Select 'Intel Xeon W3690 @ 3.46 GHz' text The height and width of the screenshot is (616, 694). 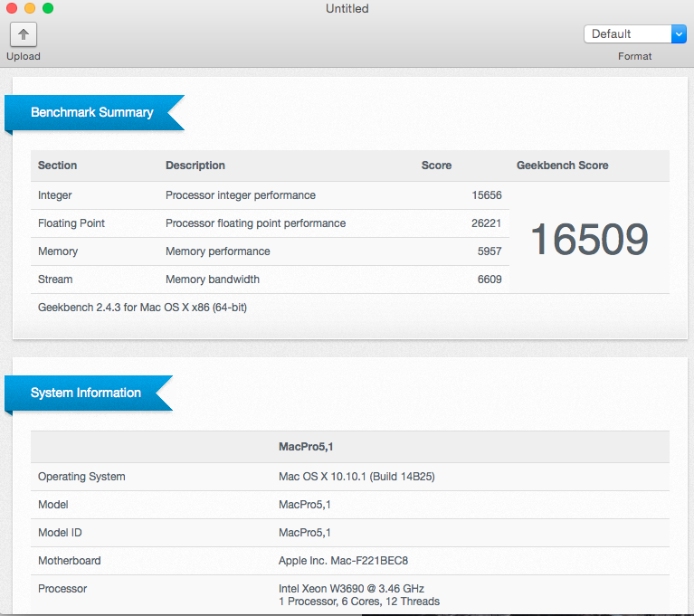click(x=351, y=589)
